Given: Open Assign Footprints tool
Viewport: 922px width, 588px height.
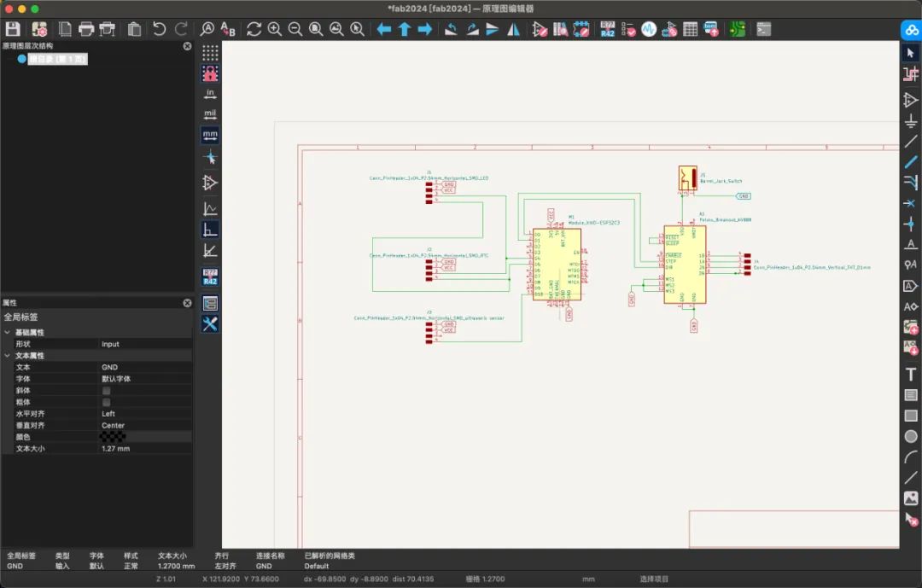Looking at the screenshot, I should click(x=669, y=29).
